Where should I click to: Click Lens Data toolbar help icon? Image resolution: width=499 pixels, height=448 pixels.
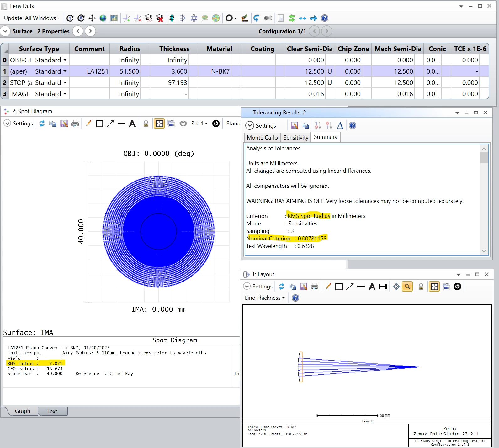coord(325,18)
